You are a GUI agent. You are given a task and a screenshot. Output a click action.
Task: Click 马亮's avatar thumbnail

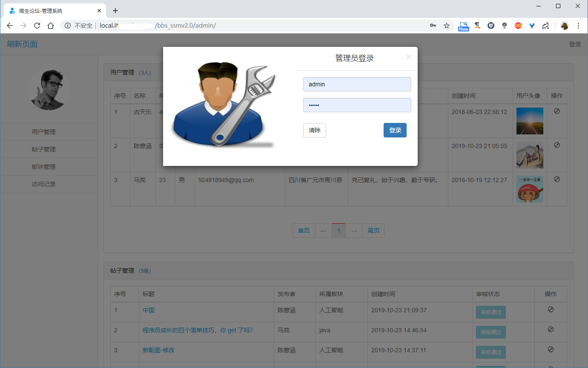pyautogui.click(x=530, y=189)
